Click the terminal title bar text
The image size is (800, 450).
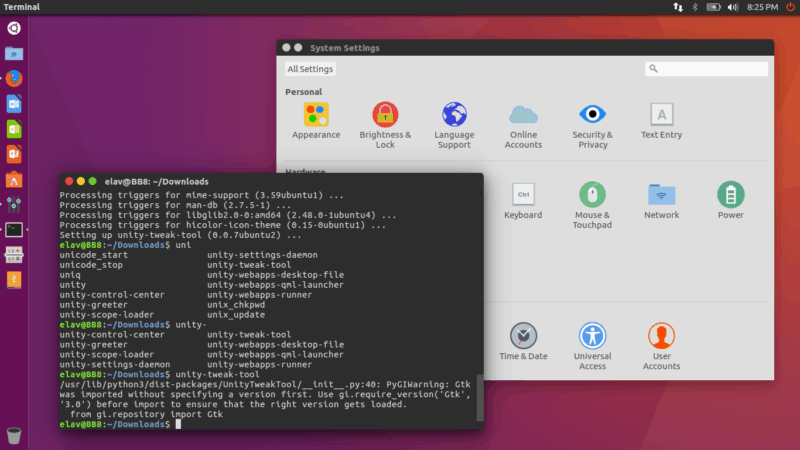coord(157,182)
